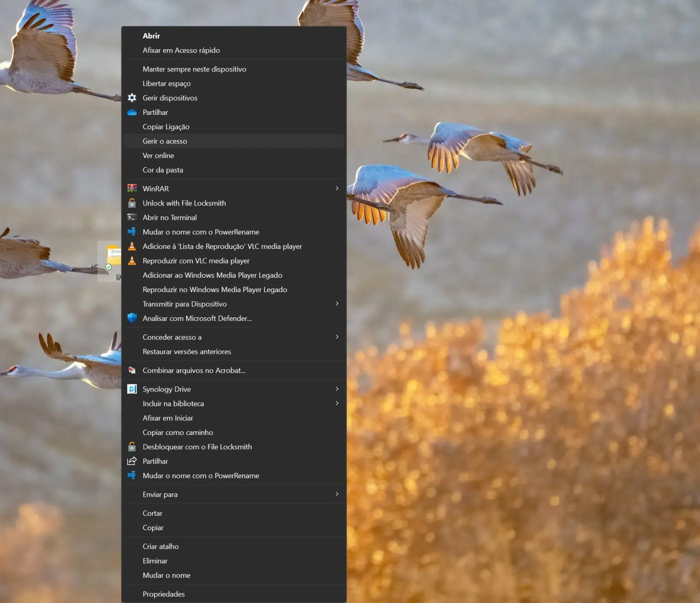Click the Microsoft Defender shield icon
Screen dimensions: 700x603
point(132,318)
